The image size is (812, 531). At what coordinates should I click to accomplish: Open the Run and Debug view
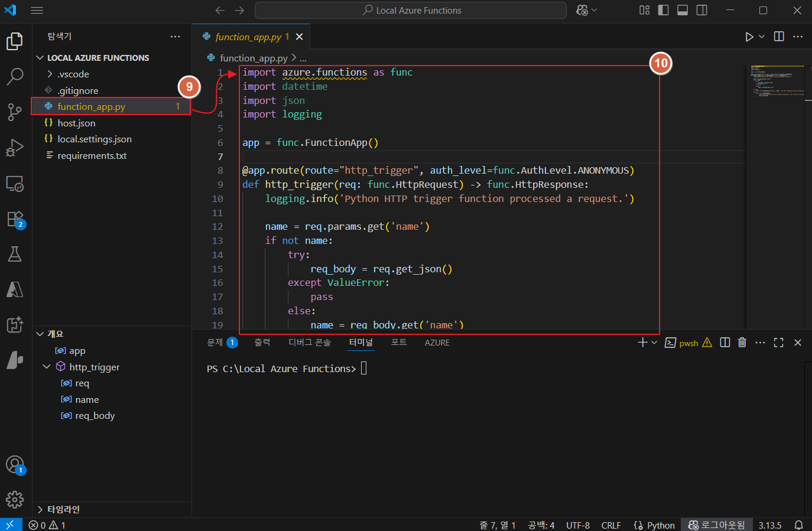15,148
